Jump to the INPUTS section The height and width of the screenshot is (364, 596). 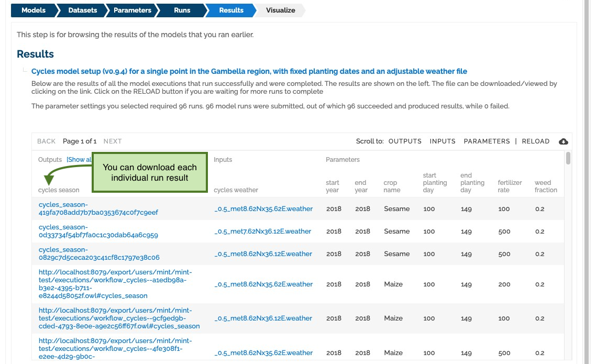pyautogui.click(x=443, y=141)
